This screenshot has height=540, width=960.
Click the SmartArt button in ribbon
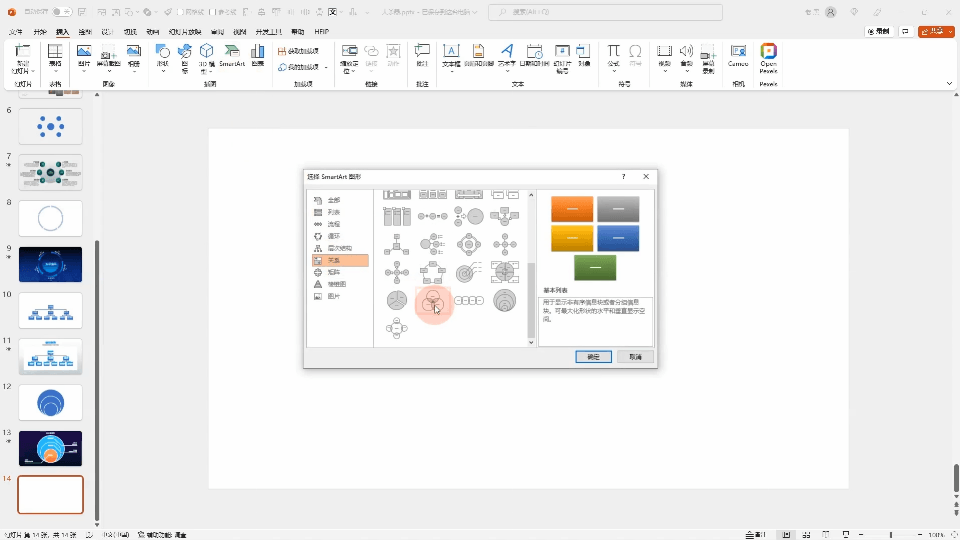pos(232,55)
